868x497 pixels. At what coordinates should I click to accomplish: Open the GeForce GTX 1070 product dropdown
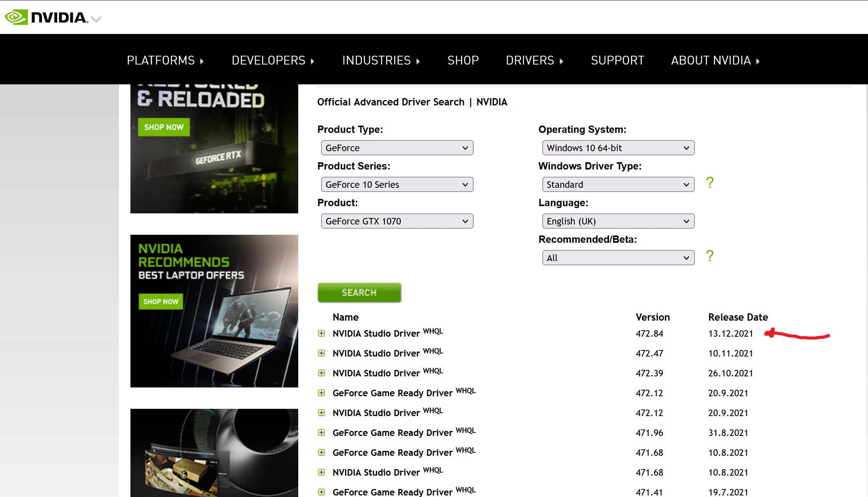click(x=397, y=221)
